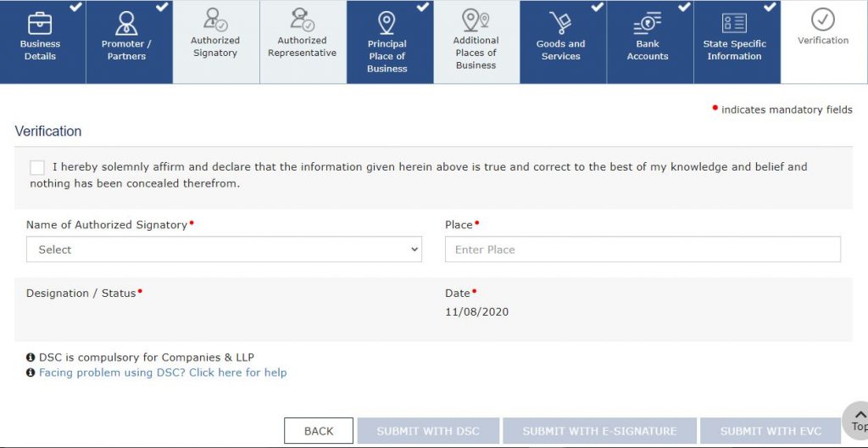Image resolution: width=868 pixels, height=448 pixels.
Task: Open the Name of Authorized Signatory dropdown
Action: tap(224, 249)
